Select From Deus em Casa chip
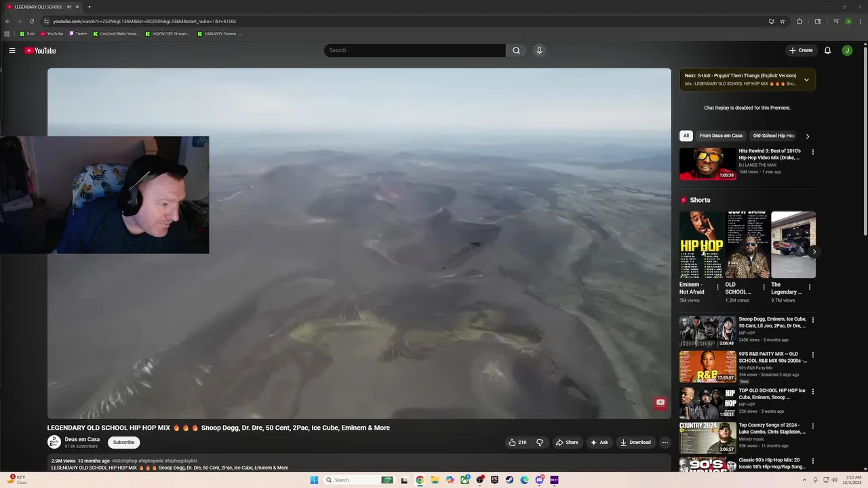Image resolution: width=868 pixels, height=488 pixels. [721, 136]
